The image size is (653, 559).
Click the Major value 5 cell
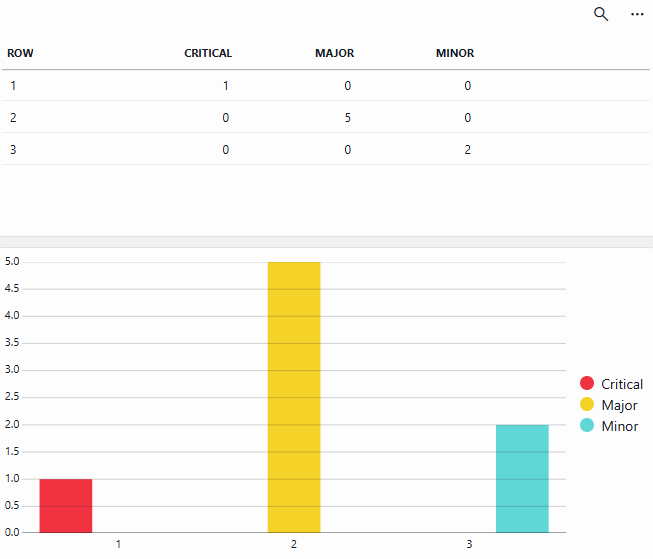347,118
